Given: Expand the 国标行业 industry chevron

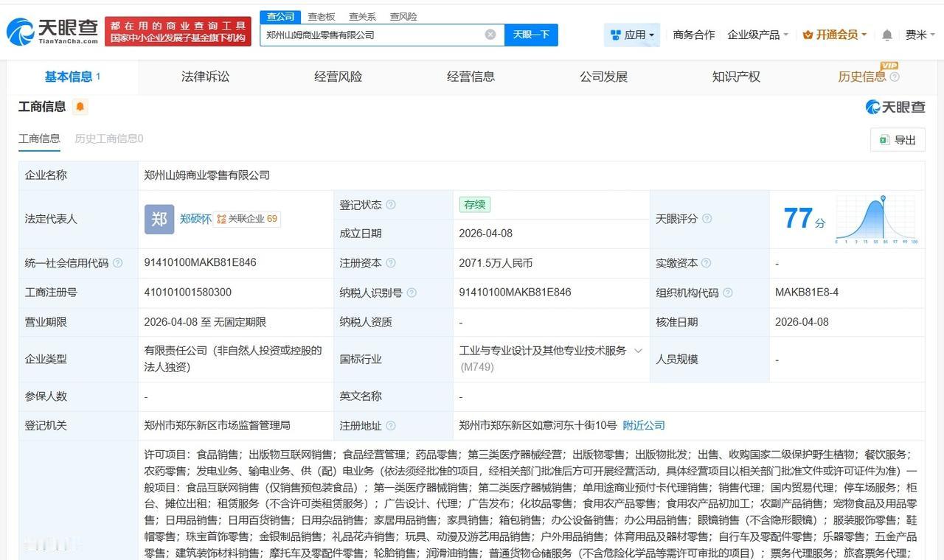Looking at the screenshot, I should pyautogui.click(x=639, y=351).
